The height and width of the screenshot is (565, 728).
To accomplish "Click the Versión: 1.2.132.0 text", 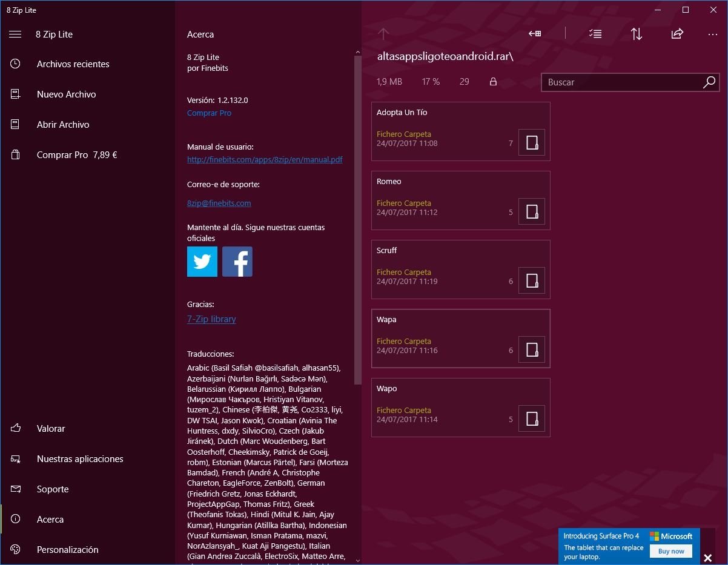I will click(x=217, y=101).
